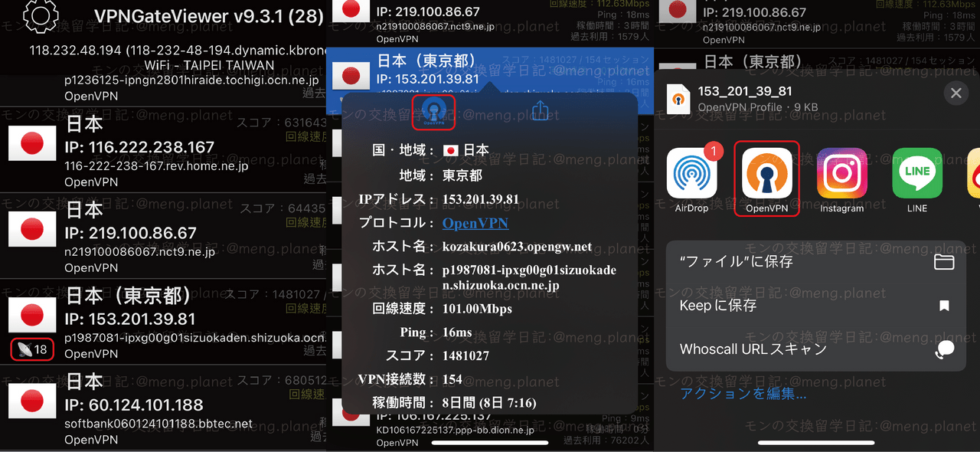The height and width of the screenshot is (452, 980).
Task: Choose OpenVPN app between AirDrop and Instagram
Action: (x=767, y=179)
